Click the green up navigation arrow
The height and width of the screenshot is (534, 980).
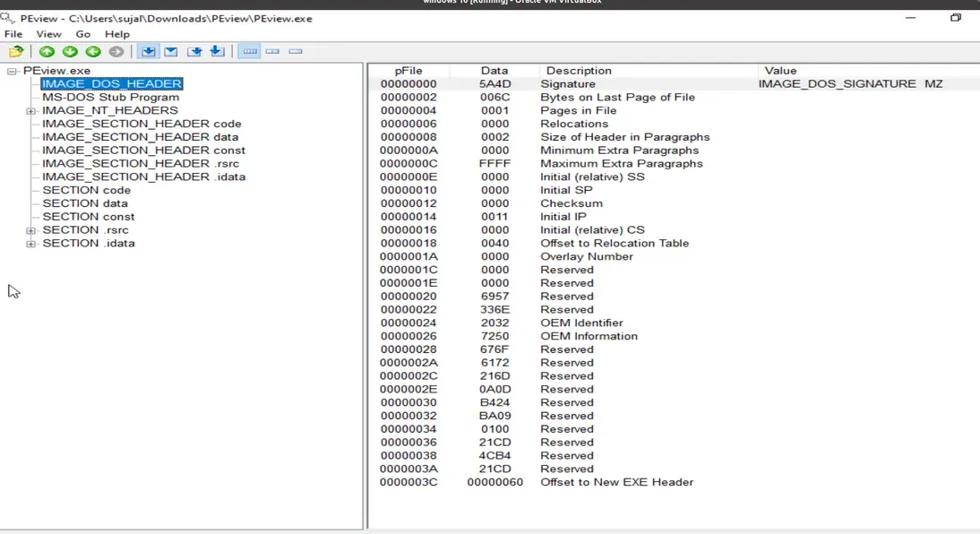coord(47,51)
